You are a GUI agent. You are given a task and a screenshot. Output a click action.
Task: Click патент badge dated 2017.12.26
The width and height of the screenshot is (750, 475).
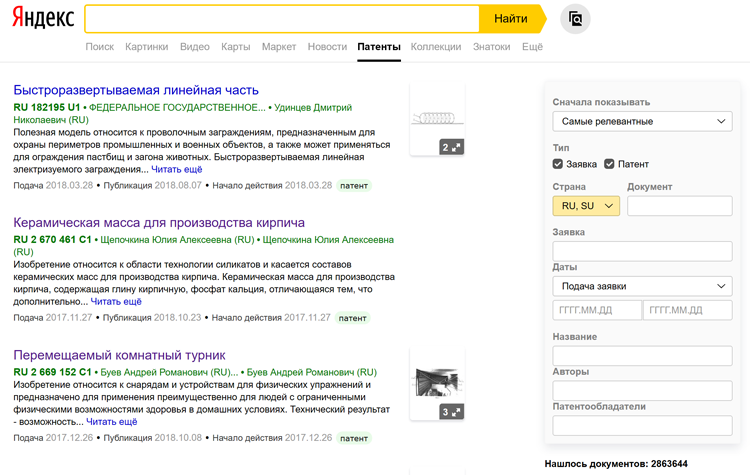click(354, 438)
